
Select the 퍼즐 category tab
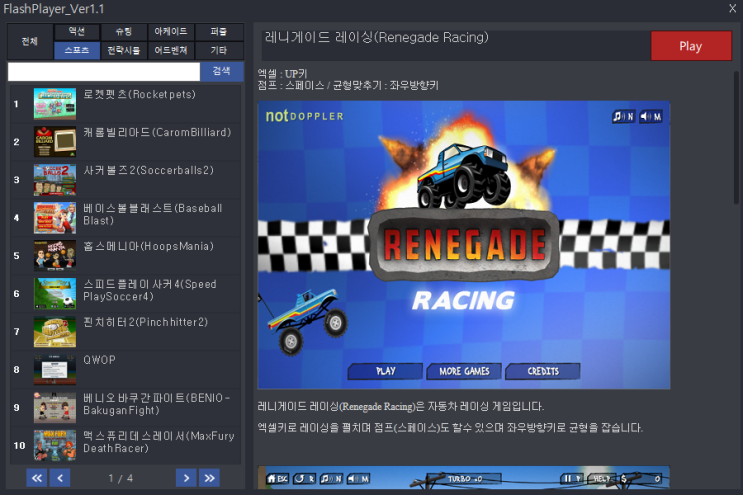[218, 32]
